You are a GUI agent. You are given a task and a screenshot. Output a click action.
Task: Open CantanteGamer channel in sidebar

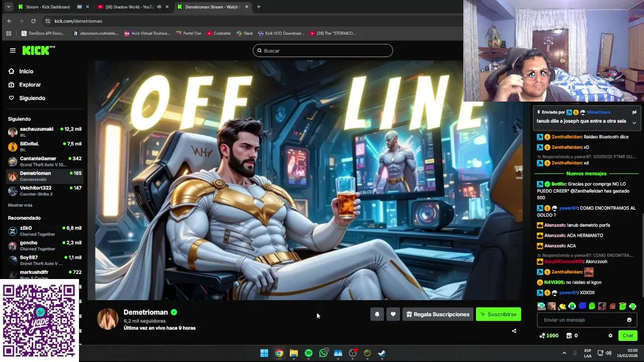click(44, 161)
